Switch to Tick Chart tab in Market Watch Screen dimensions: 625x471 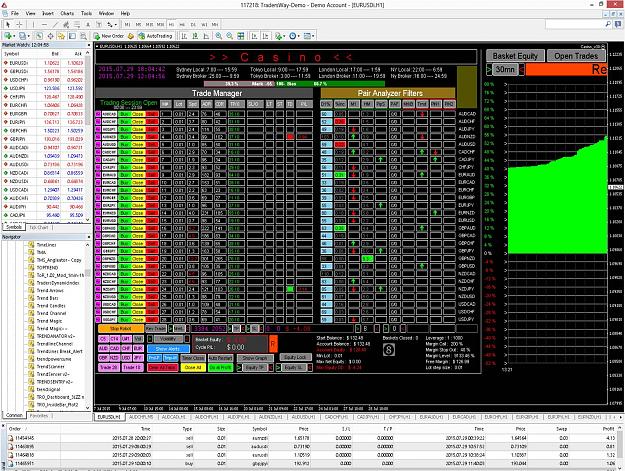pyautogui.click(x=39, y=228)
